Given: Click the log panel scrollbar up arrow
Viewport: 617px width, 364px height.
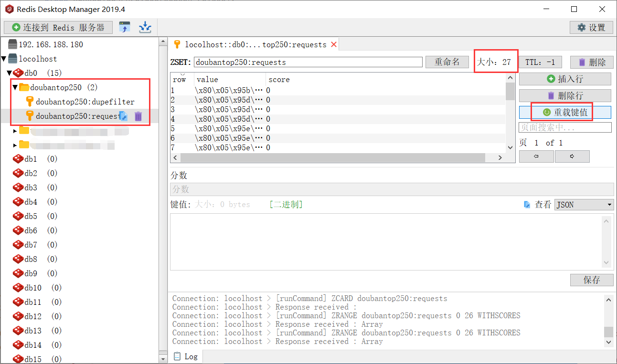Looking at the screenshot, I should [608, 300].
